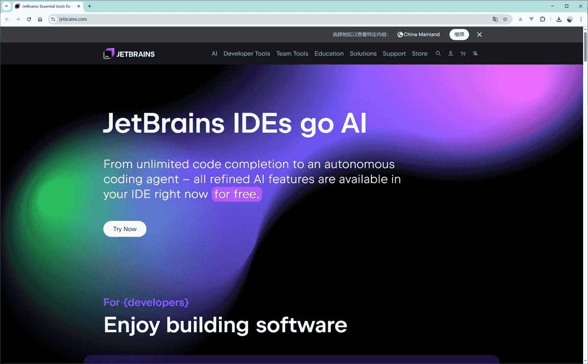Click the Try Now button
Viewport: 588px width, 364px height.
(124, 229)
